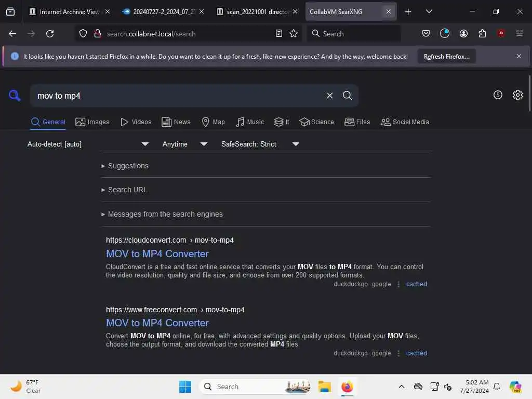The width and height of the screenshot is (532, 399).
Task: Open tracking protection shield icon
Action: click(x=83, y=34)
